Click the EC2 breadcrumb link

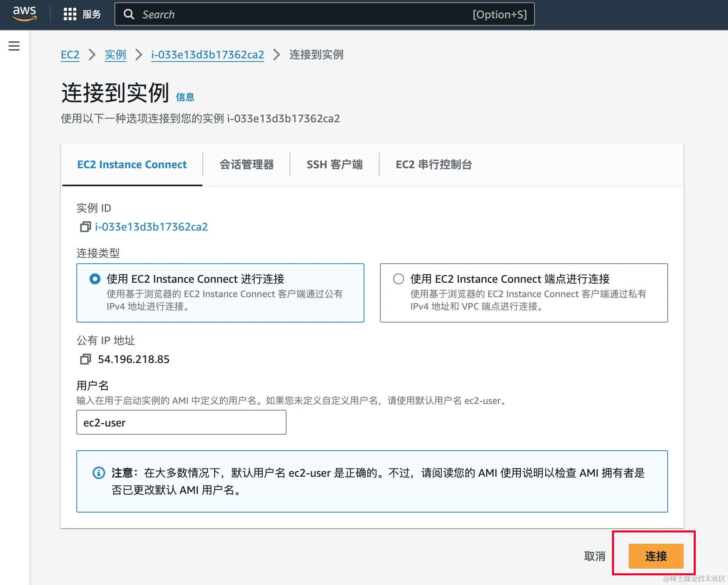[70, 55]
